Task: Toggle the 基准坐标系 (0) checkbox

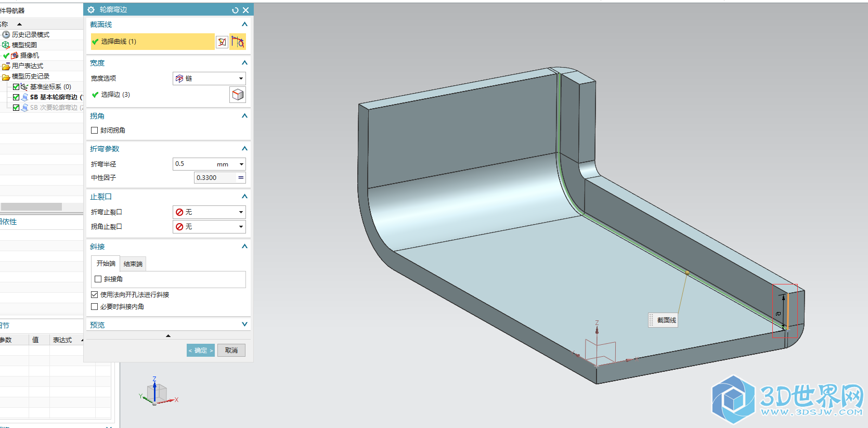Action: [x=16, y=87]
